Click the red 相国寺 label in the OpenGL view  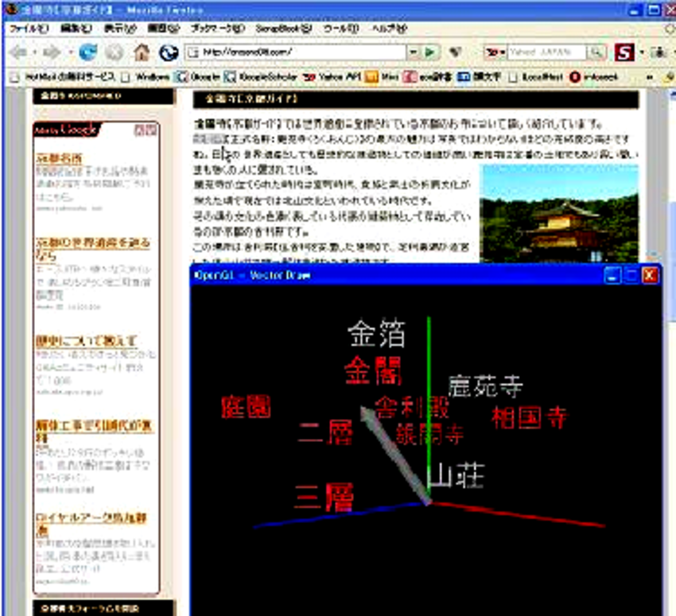[530, 417]
